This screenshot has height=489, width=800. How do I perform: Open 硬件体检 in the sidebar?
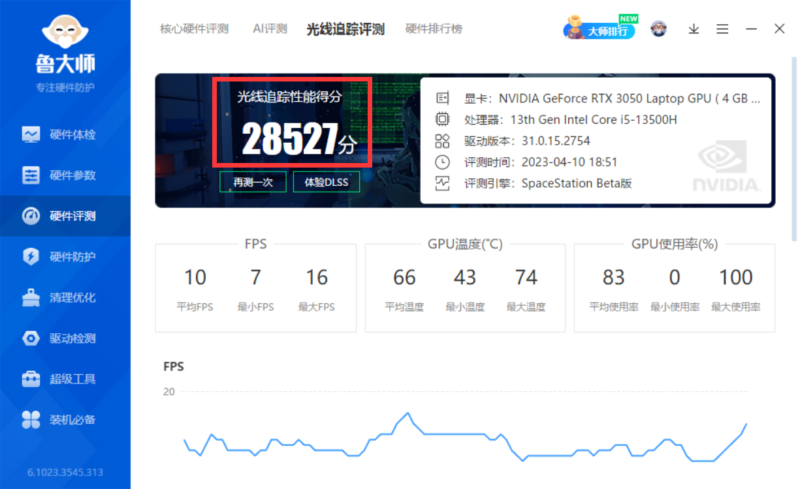[x=65, y=135]
